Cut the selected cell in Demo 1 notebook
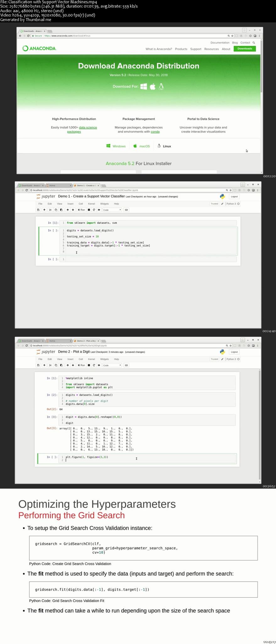 tap(50, 210)
